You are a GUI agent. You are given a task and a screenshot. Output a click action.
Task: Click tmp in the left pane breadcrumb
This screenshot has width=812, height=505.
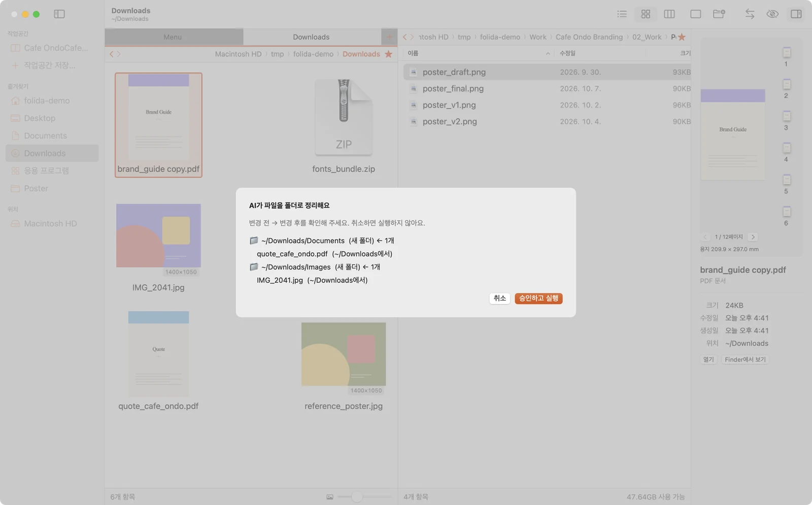point(277,54)
